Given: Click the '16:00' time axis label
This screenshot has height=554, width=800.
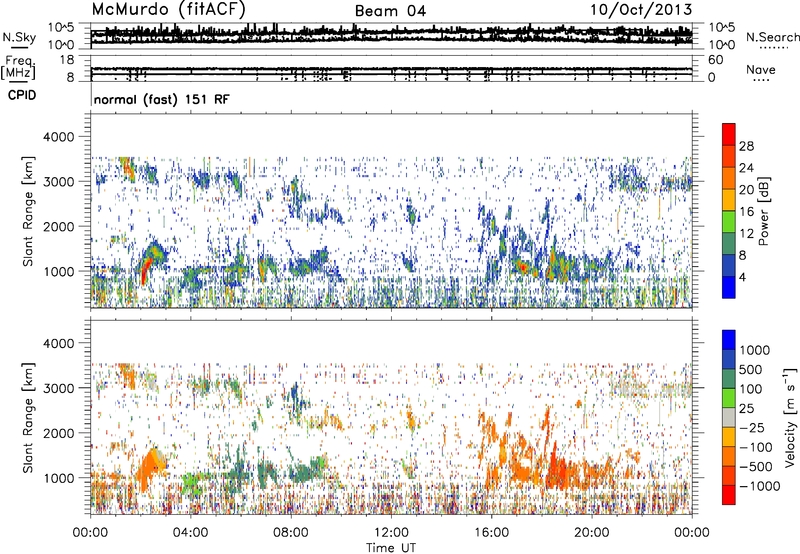Looking at the screenshot, I should tap(491, 533).
